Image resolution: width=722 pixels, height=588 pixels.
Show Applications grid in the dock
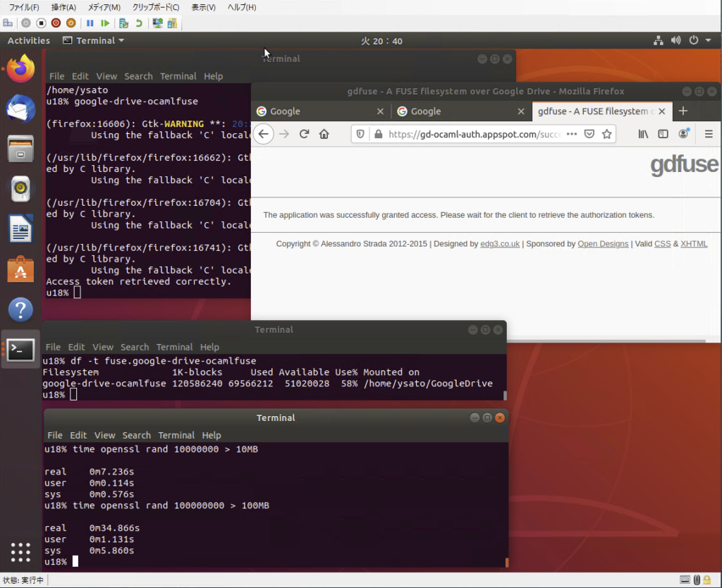21,552
